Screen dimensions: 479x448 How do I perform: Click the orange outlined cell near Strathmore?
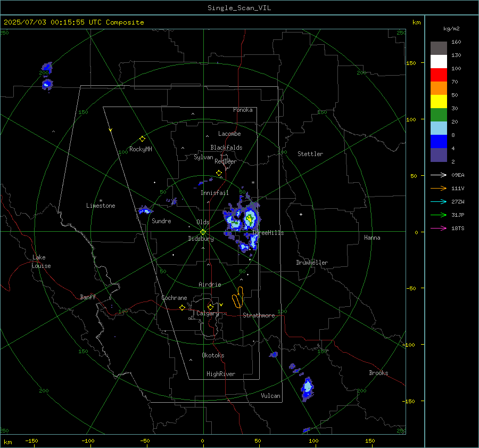238,297
